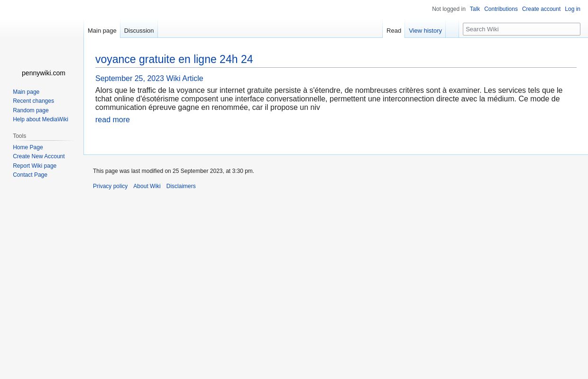The height and width of the screenshot is (379, 588).
Task: Click the Search Wiki input field
Action: [522, 29]
